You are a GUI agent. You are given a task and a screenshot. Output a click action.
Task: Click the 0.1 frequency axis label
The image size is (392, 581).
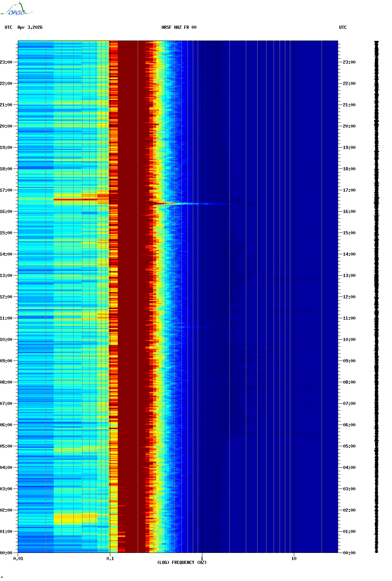[x=110, y=559]
